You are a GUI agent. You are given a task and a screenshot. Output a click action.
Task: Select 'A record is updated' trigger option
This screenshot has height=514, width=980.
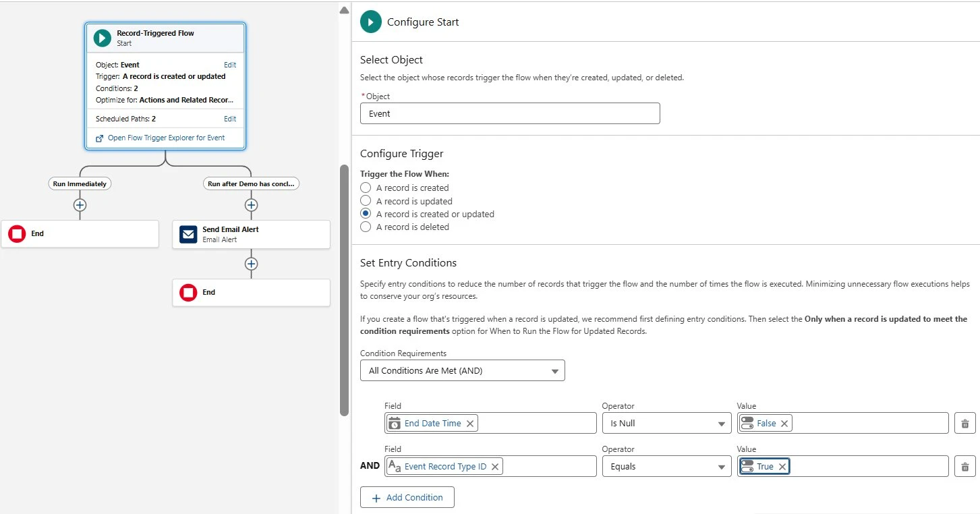point(366,201)
